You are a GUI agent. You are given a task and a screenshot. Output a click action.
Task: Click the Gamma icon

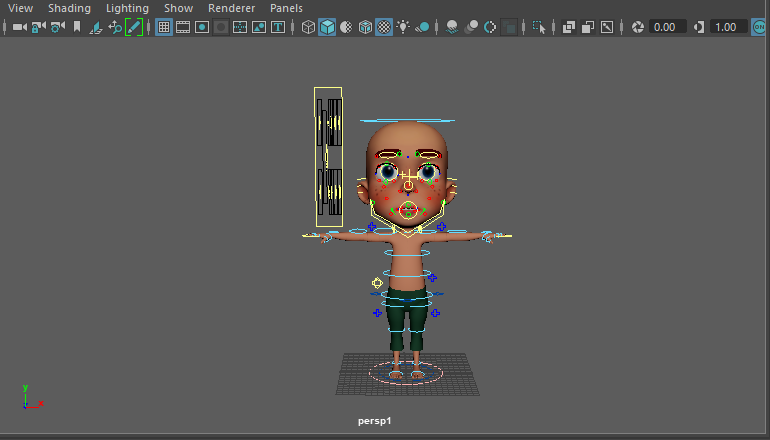point(699,27)
